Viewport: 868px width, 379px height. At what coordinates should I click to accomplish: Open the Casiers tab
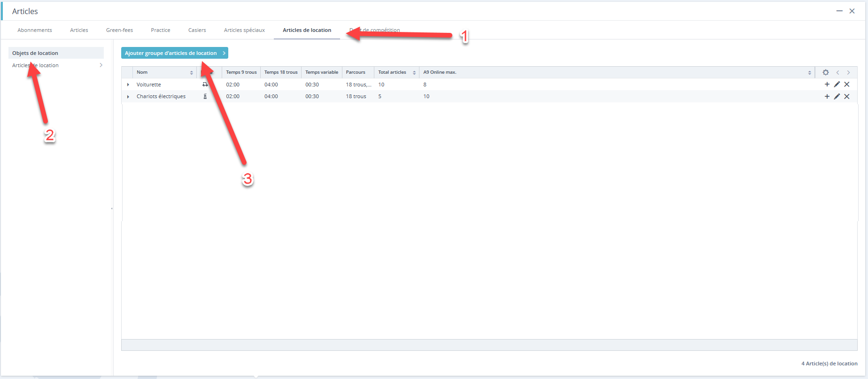coord(197,30)
